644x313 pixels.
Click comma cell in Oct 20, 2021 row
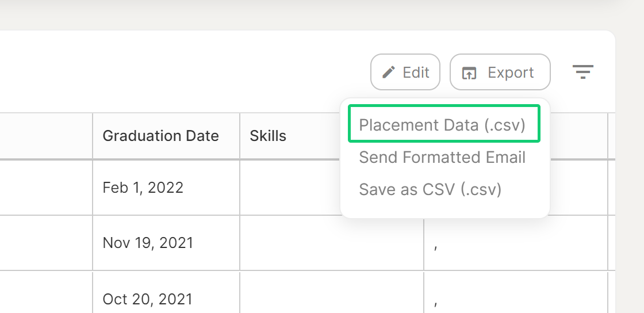pos(516,292)
